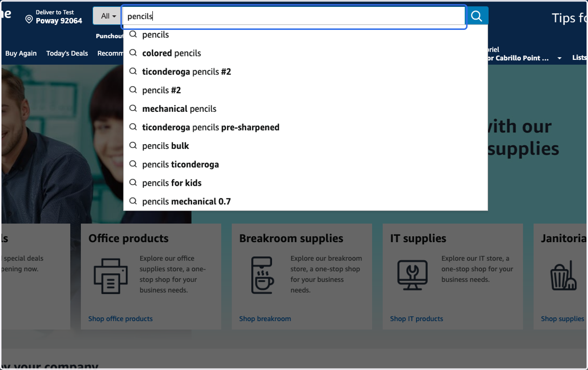Open the Shop breakroom link
Screen dimensions: 588x370
coord(265,319)
